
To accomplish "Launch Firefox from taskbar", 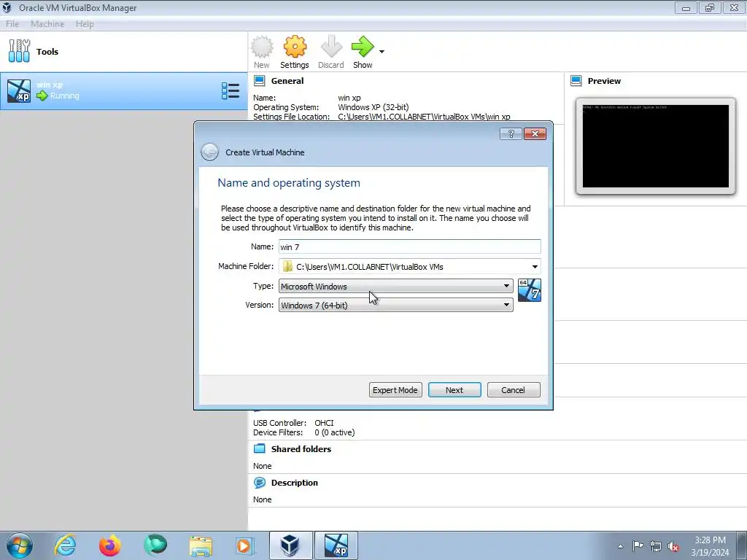I will (110, 545).
